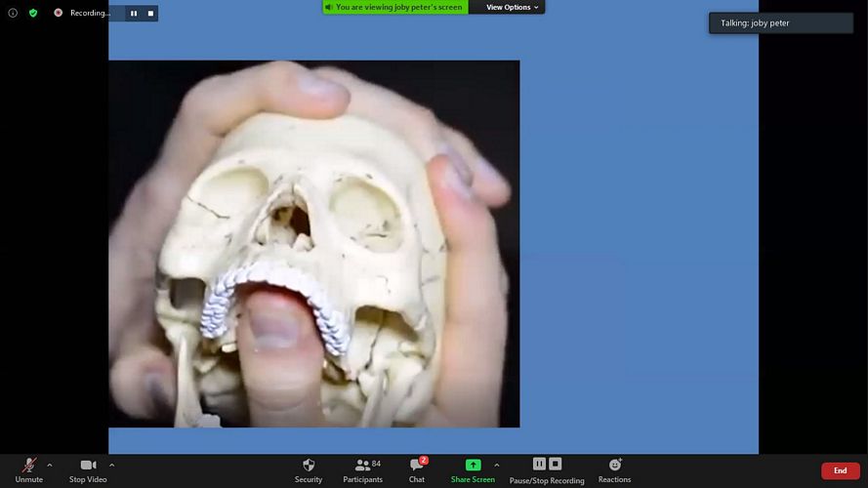
Task: Open the Security menu
Action: click(309, 470)
